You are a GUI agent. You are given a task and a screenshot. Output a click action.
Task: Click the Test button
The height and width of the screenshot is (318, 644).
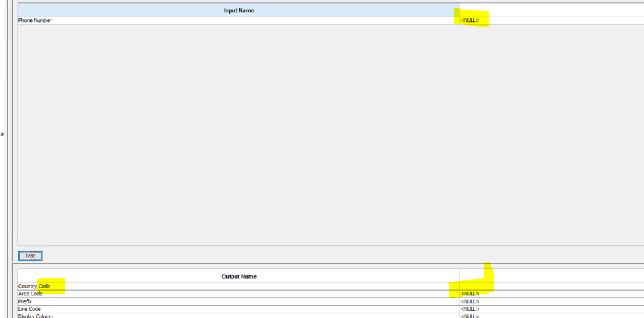pyautogui.click(x=30, y=256)
